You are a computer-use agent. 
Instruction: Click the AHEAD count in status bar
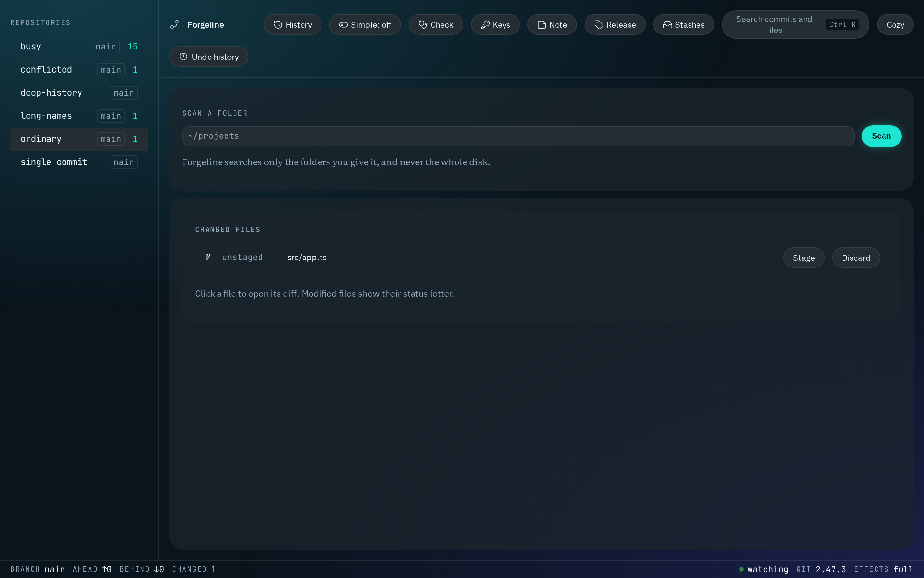click(x=92, y=569)
